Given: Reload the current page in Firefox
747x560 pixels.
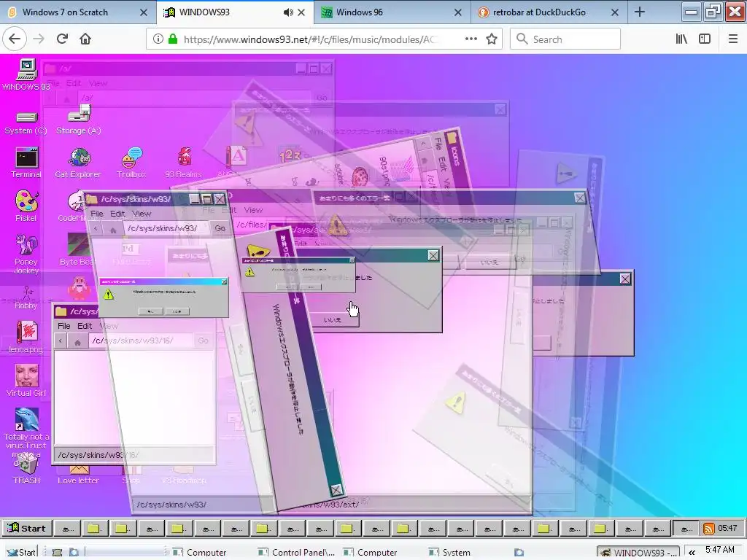Looking at the screenshot, I should [62, 39].
